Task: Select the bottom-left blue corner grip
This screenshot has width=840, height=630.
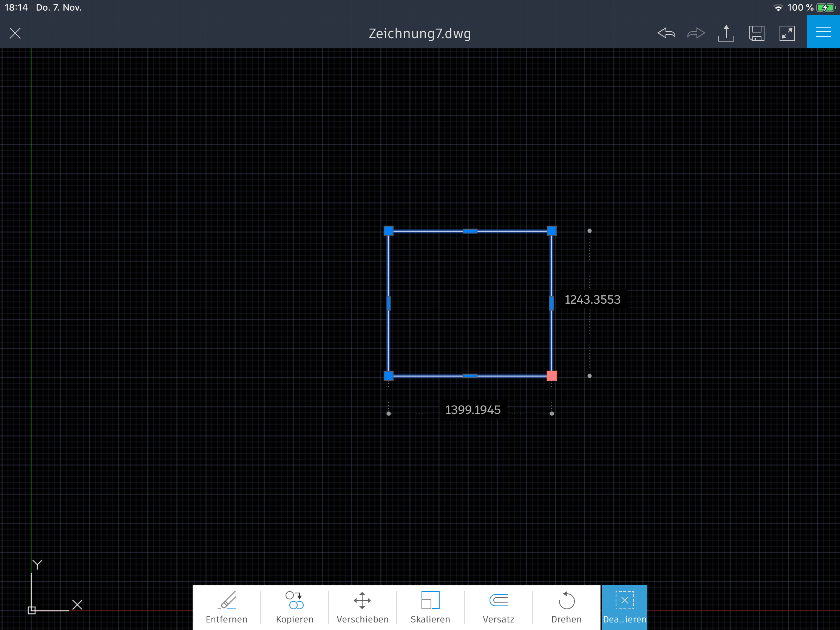Action: [x=389, y=375]
